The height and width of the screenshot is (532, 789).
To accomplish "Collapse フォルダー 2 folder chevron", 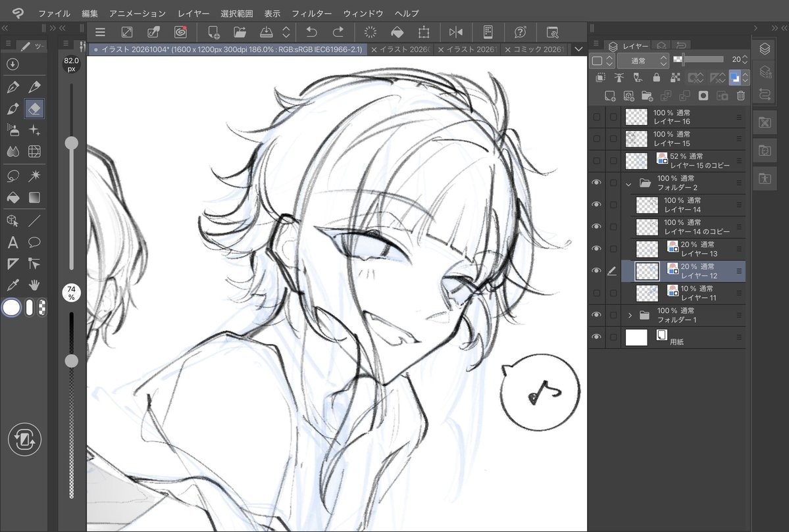I will click(x=628, y=183).
